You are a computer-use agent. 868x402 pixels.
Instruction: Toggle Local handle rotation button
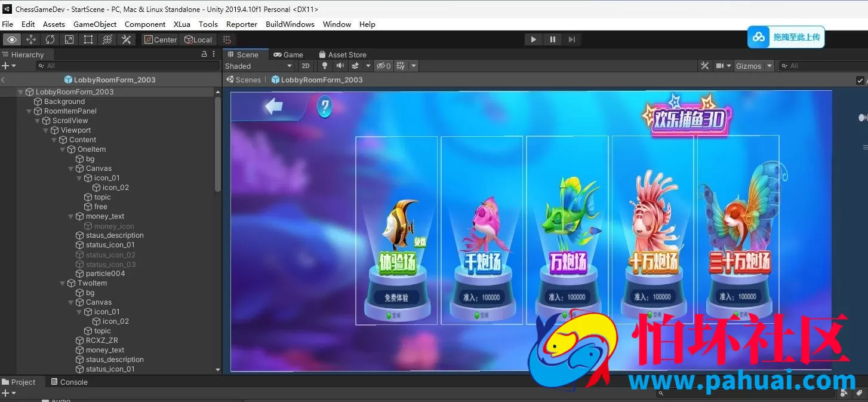point(198,39)
